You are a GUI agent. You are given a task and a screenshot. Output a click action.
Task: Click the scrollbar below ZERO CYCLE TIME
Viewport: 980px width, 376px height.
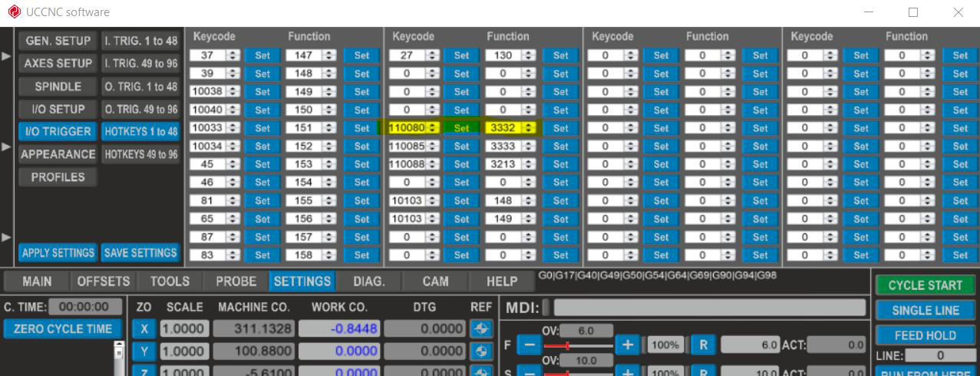tap(119, 358)
